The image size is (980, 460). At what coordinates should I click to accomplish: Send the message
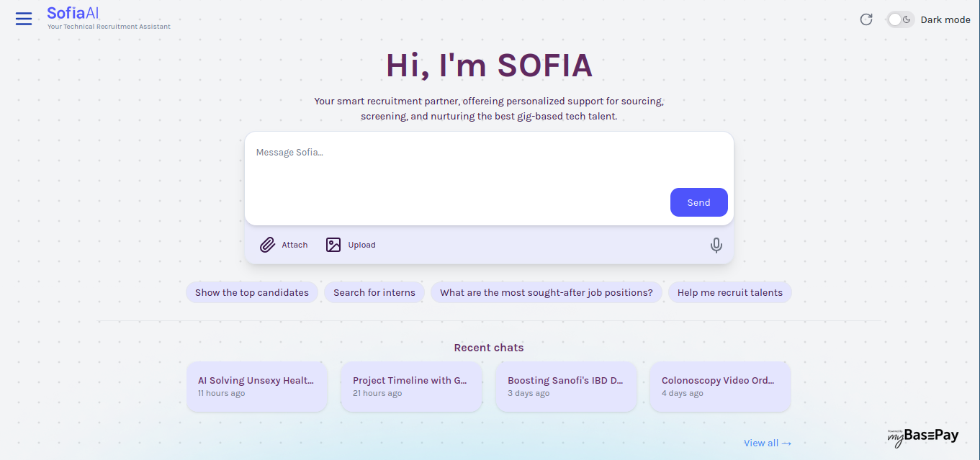[x=698, y=202]
